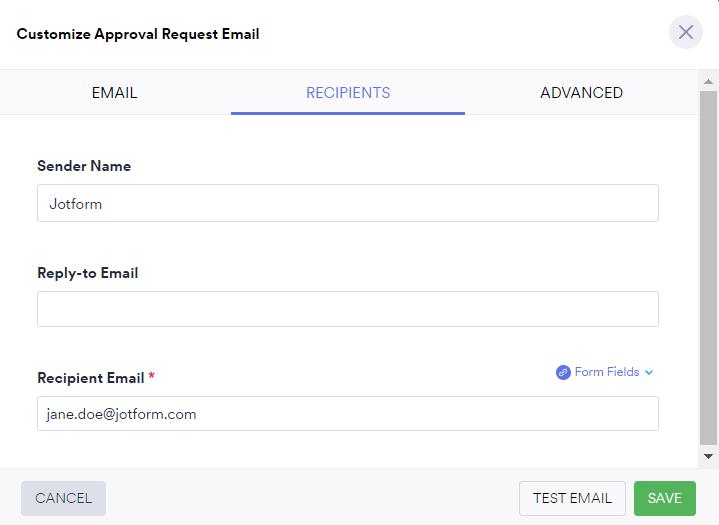The image size is (719, 525).
Task: Open the ADVANCED tab
Action: pos(581,93)
